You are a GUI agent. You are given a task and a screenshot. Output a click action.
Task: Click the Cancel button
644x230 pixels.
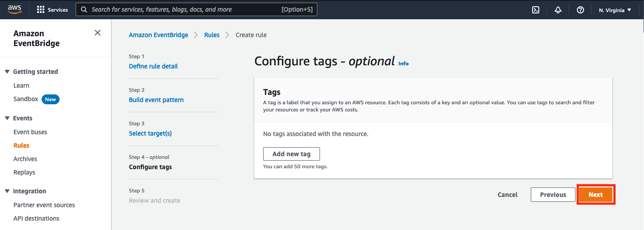tap(508, 195)
